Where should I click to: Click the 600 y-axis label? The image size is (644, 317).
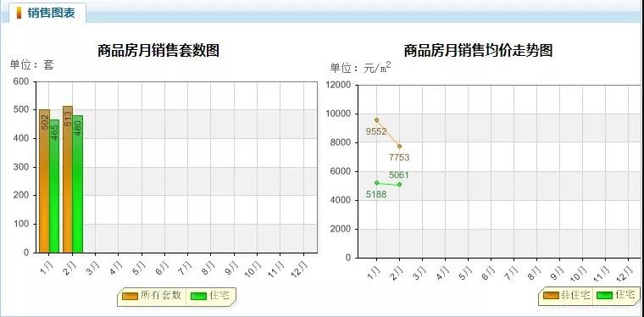point(21,81)
